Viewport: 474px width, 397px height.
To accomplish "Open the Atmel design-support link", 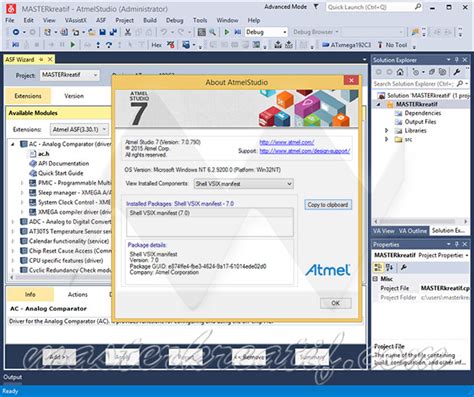I will (305, 151).
